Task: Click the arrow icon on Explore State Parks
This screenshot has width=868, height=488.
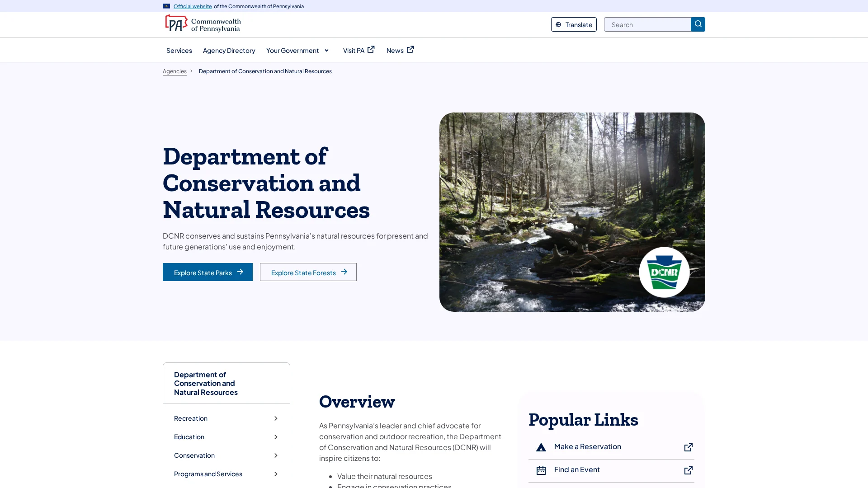Action: click(240, 272)
